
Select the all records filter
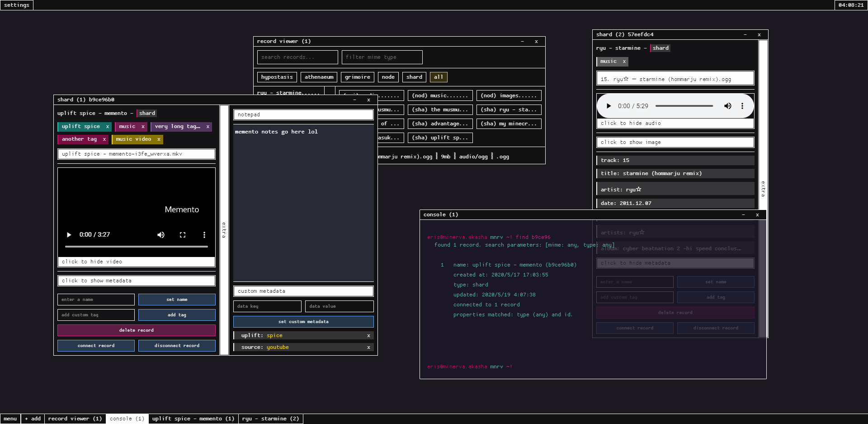tap(439, 77)
